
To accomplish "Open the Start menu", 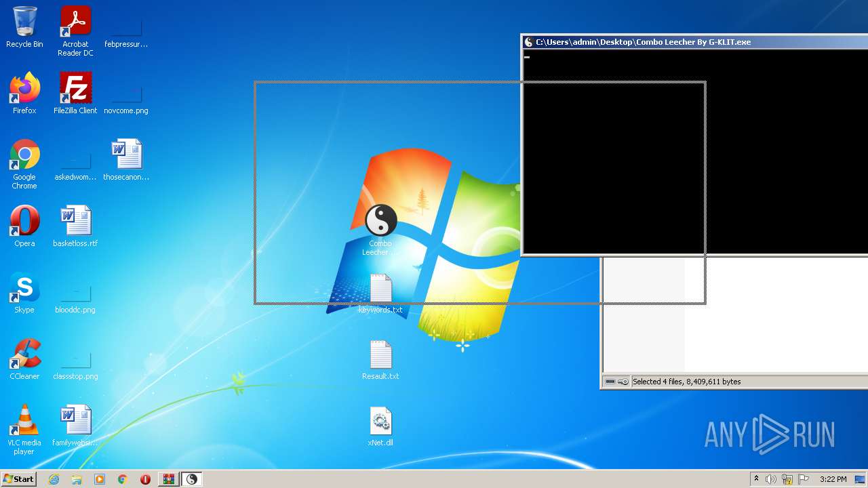I will (x=19, y=479).
